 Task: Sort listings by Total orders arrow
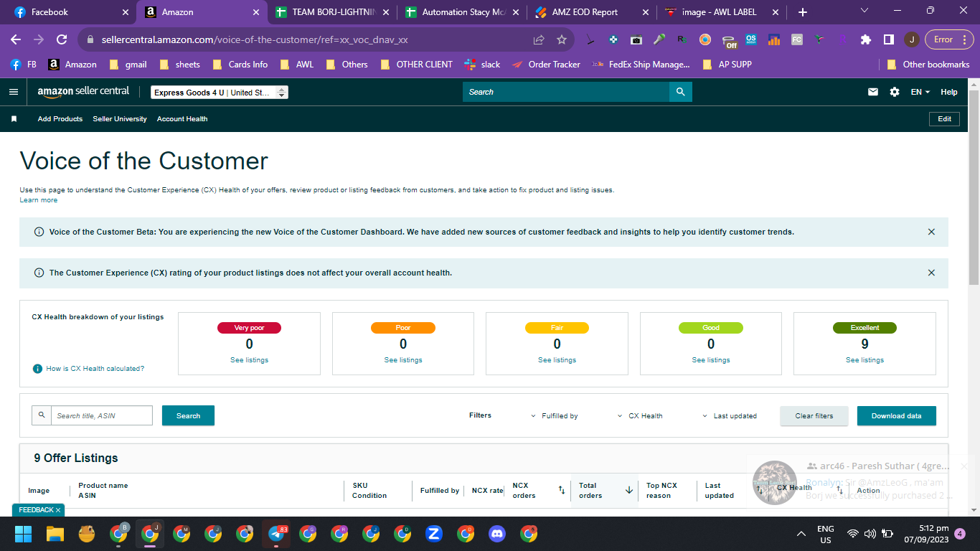(x=629, y=490)
